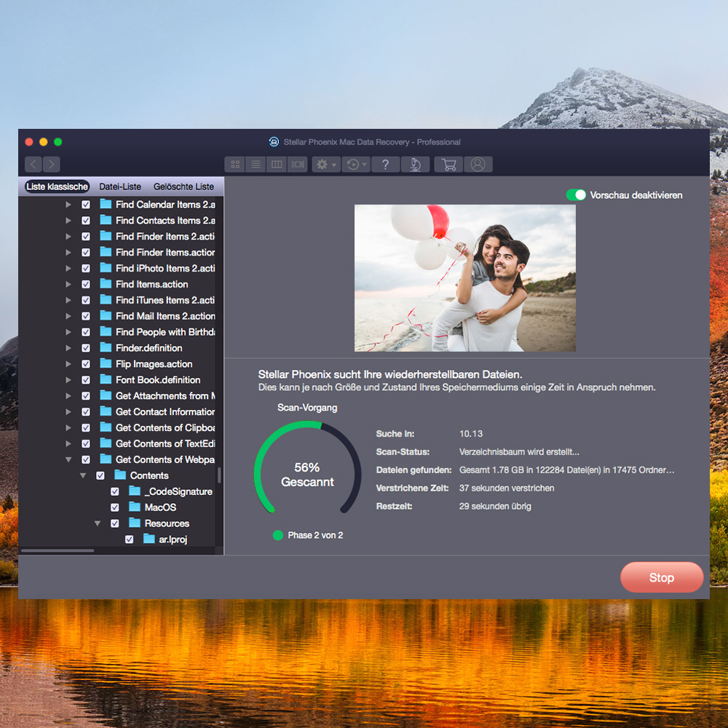This screenshot has width=728, height=728.
Task: Open the user account icon
Action: click(478, 165)
